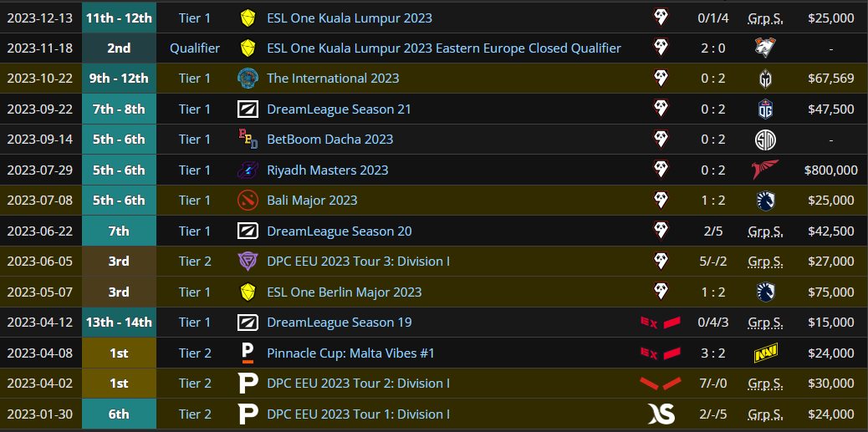Image resolution: width=868 pixels, height=432 pixels.
Task: Open the DPC EEU 2023 Tour 2: Division I link
Action: (358, 384)
